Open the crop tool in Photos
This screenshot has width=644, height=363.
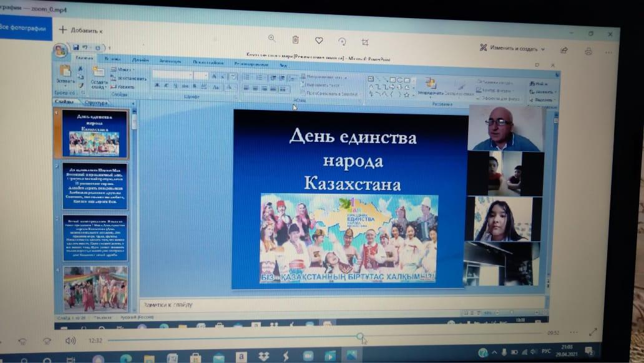pyautogui.click(x=364, y=42)
